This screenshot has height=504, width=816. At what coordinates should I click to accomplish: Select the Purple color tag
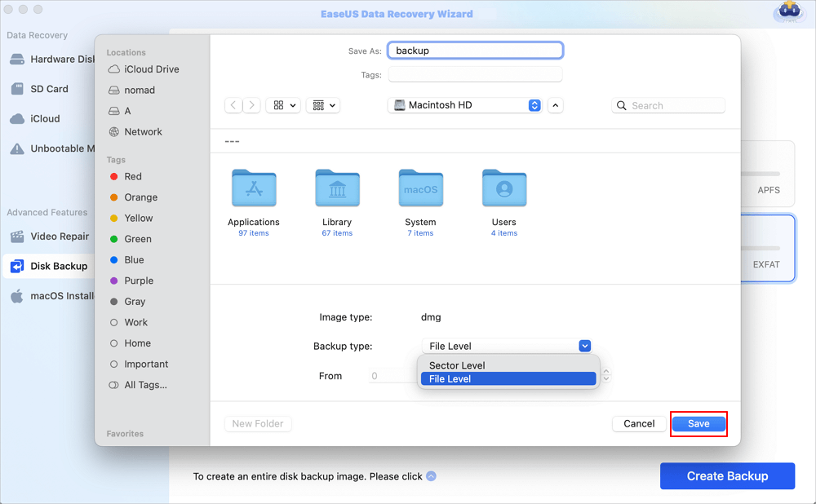139,281
